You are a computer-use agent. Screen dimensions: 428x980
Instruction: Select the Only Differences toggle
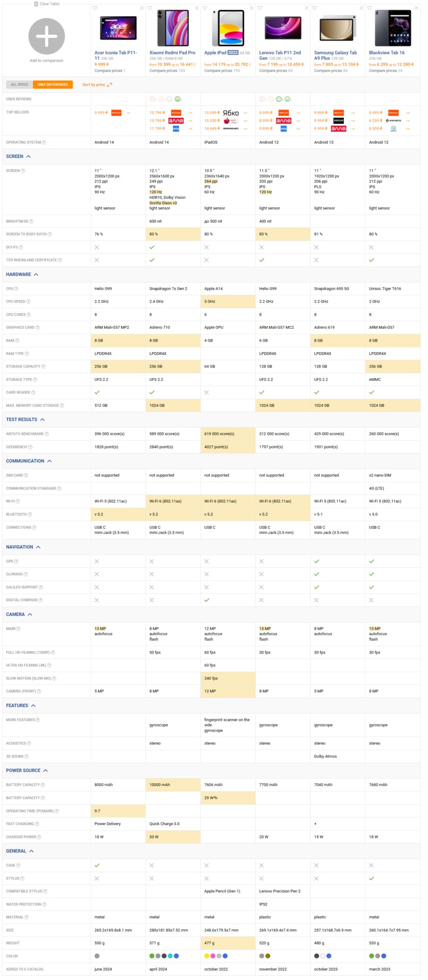(x=53, y=85)
